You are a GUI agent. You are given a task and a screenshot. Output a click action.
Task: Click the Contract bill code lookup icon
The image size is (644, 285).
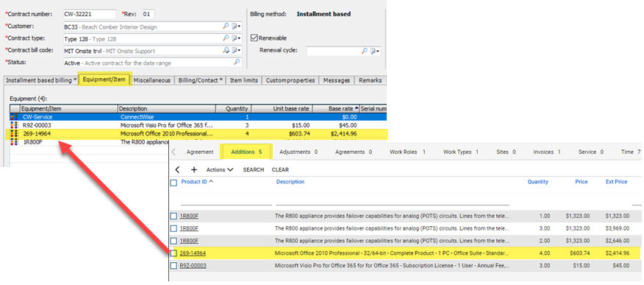[226, 51]
